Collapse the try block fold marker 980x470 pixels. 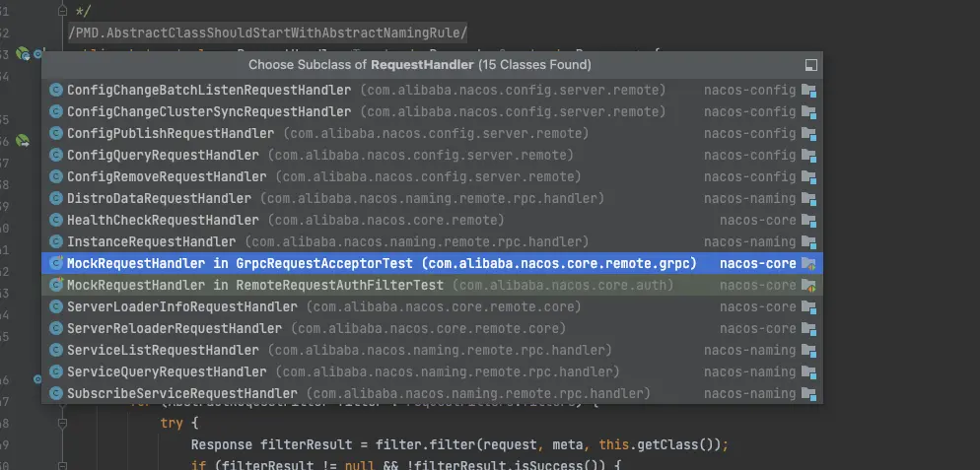[x=62, y=423]
